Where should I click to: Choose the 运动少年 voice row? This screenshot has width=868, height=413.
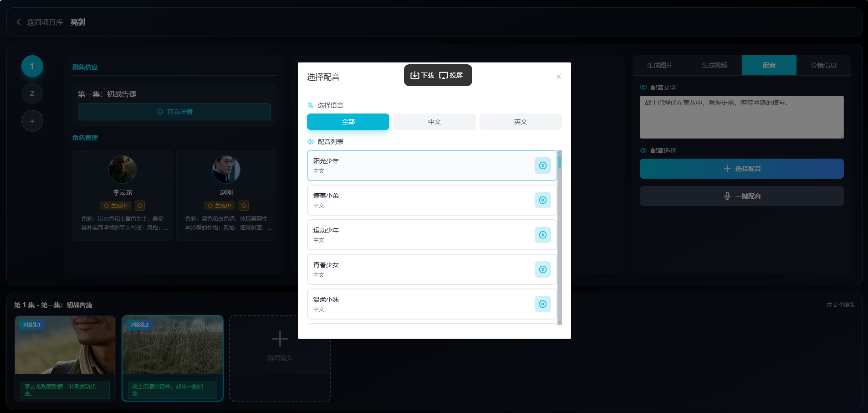click(432, 235)
